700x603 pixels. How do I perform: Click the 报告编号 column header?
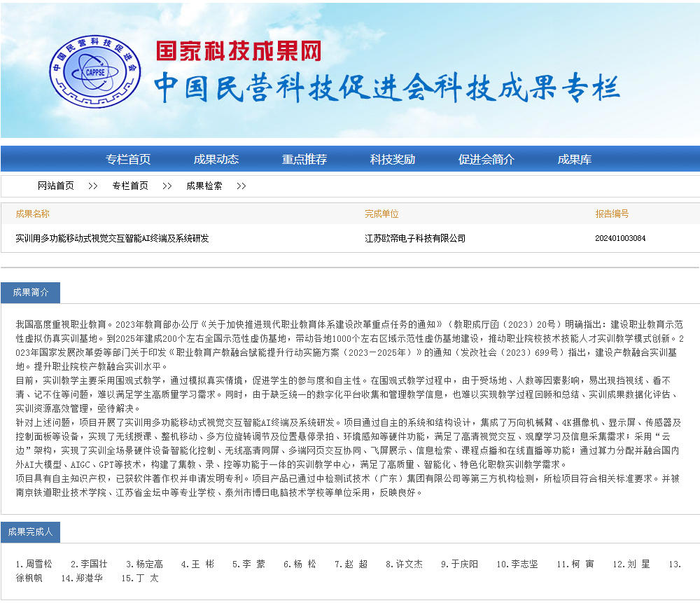pos(612,214)
